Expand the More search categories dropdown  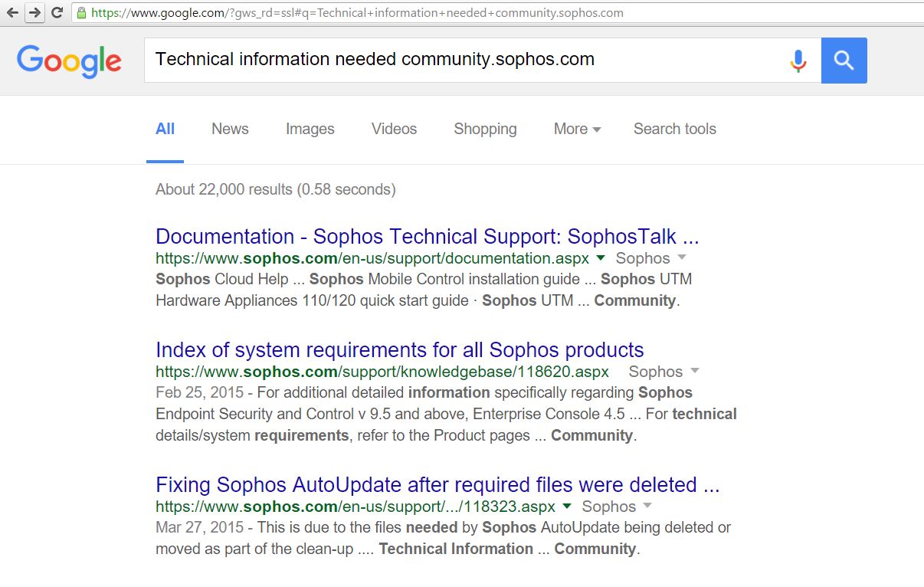[x=577, y=129]
